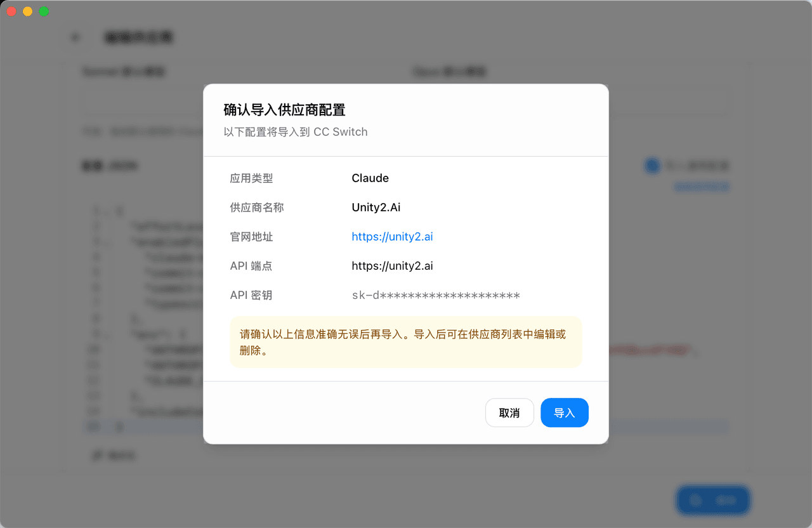The width and height of the screenshot is (812, 528).
Task: Click the yellow notice 请确认以上信息准确无误后再导入
Action: [x=406, y=342]
